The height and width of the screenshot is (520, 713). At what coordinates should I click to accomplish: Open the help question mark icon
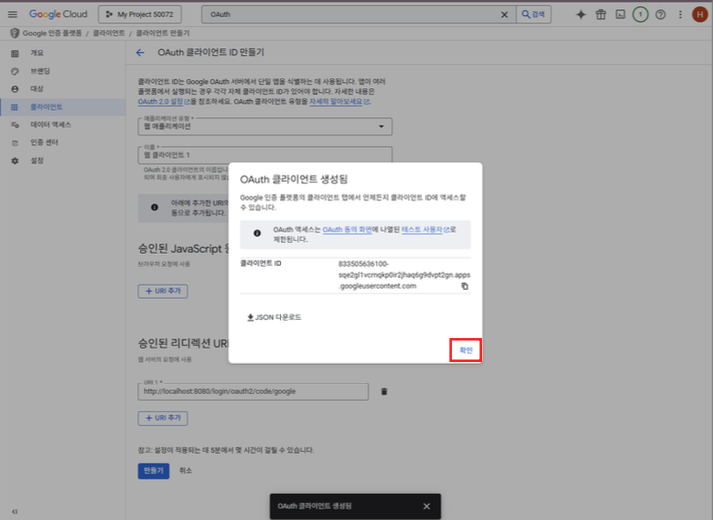coord(660,15)
